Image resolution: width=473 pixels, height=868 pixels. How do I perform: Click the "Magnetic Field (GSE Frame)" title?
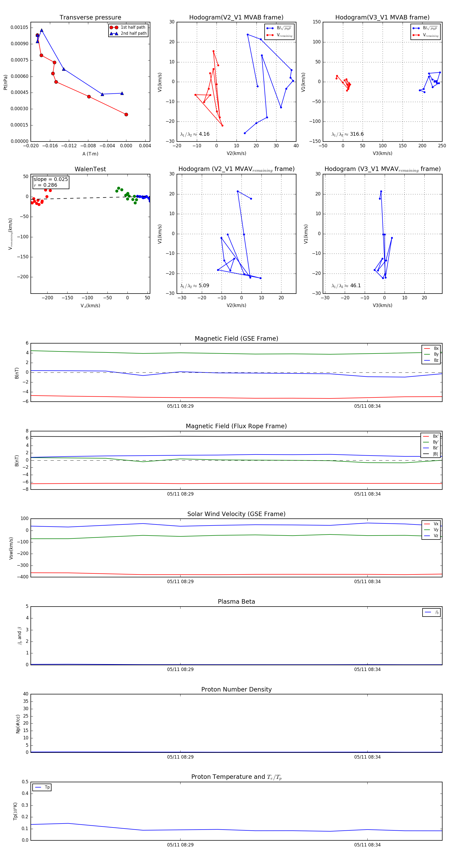pyautogui.click(x=236, y=339)
